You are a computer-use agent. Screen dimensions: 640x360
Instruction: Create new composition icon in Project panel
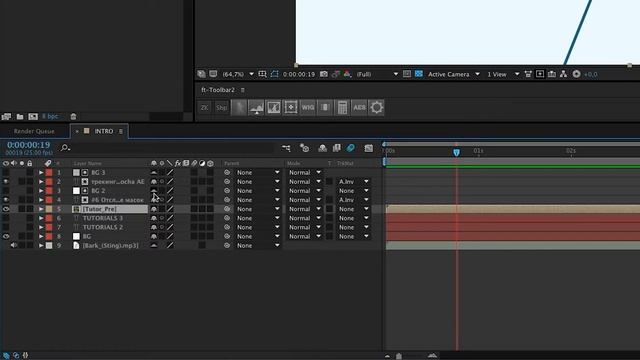(x=33, y=117)
